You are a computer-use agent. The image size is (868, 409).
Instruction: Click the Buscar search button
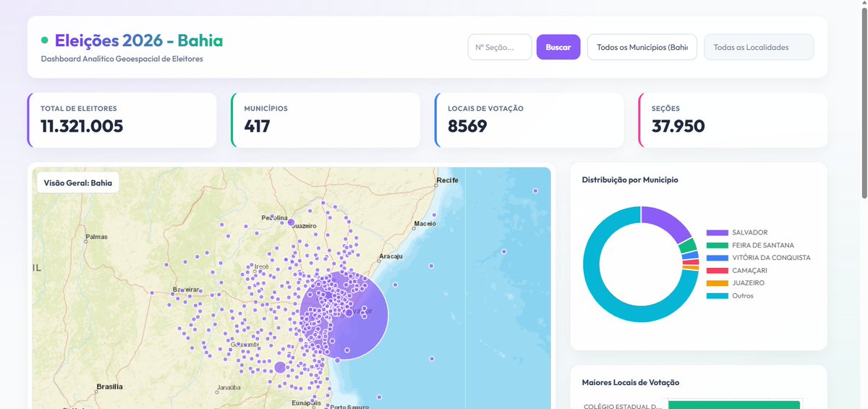coord(558,47)
